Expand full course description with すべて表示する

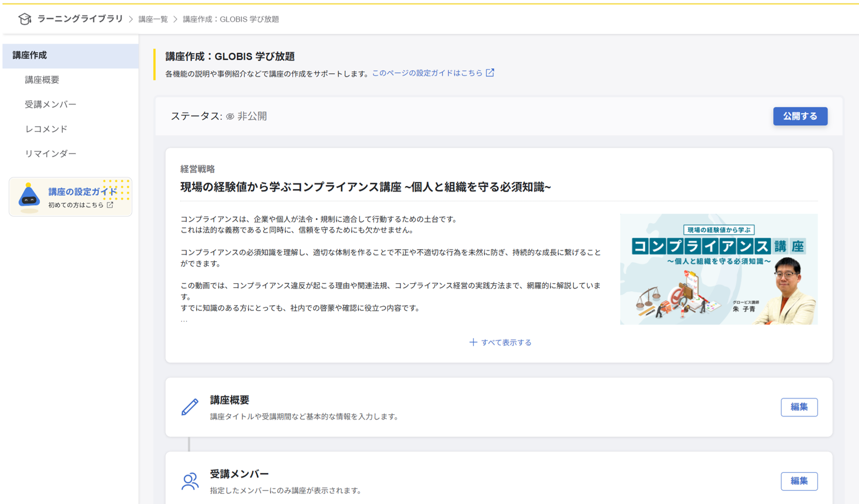pyautogui.click(x=506, y=342)
